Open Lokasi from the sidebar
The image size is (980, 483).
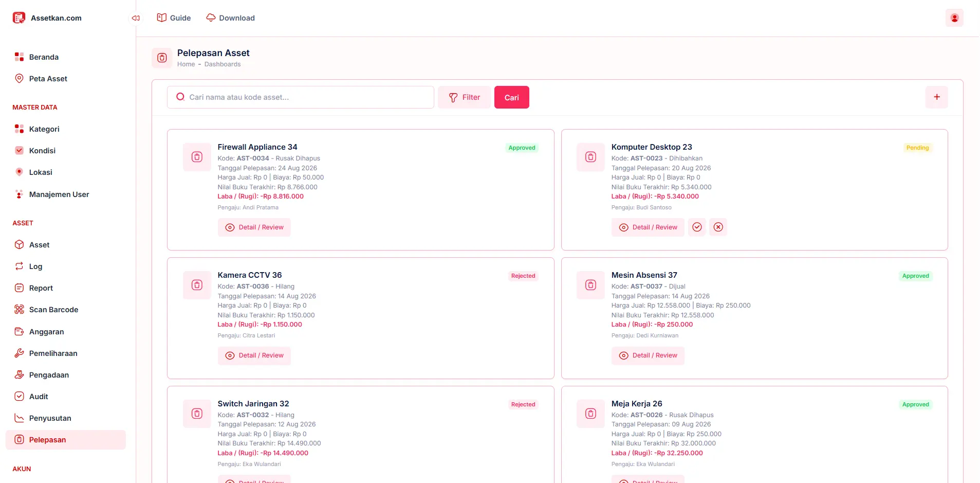point(66,172)
